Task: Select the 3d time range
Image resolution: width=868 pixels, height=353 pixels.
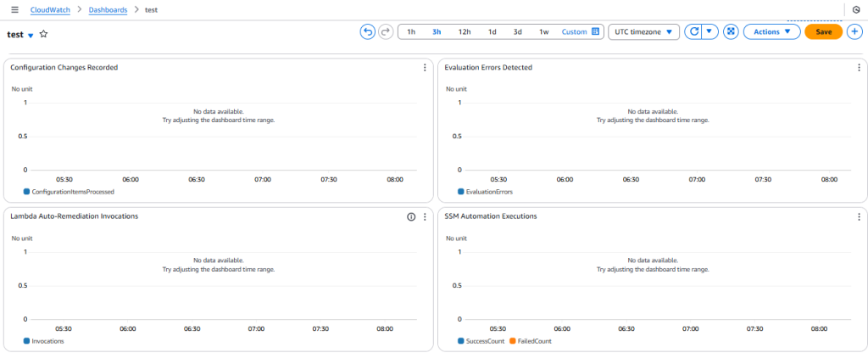Action: tap(518, 32)
